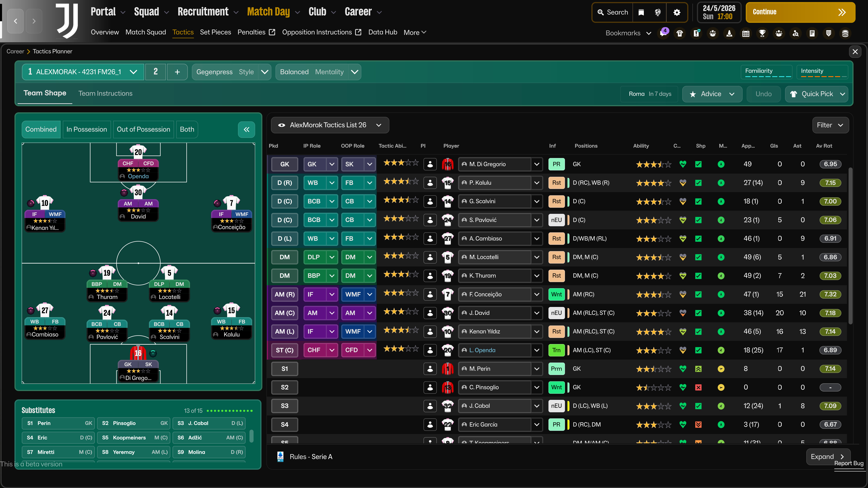This screenshot has height=488, width=868.
Task: Collapse the pitch panel with double-arrow icon
Action: [x=246, y=130]
